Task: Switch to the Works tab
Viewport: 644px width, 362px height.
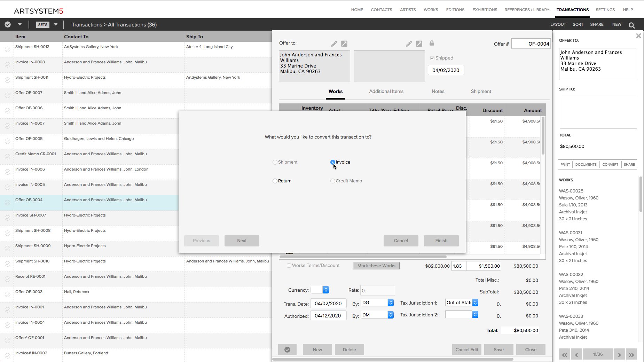Action: click(336, 91)
